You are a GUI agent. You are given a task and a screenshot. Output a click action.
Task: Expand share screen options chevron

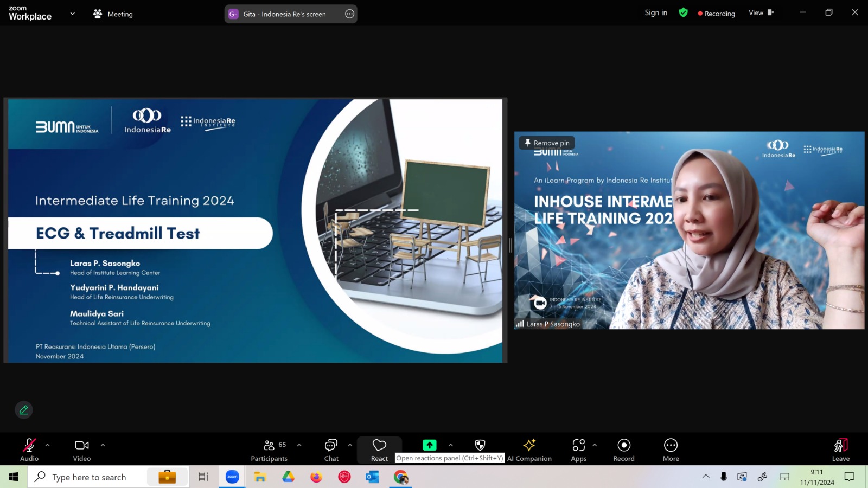451,445
